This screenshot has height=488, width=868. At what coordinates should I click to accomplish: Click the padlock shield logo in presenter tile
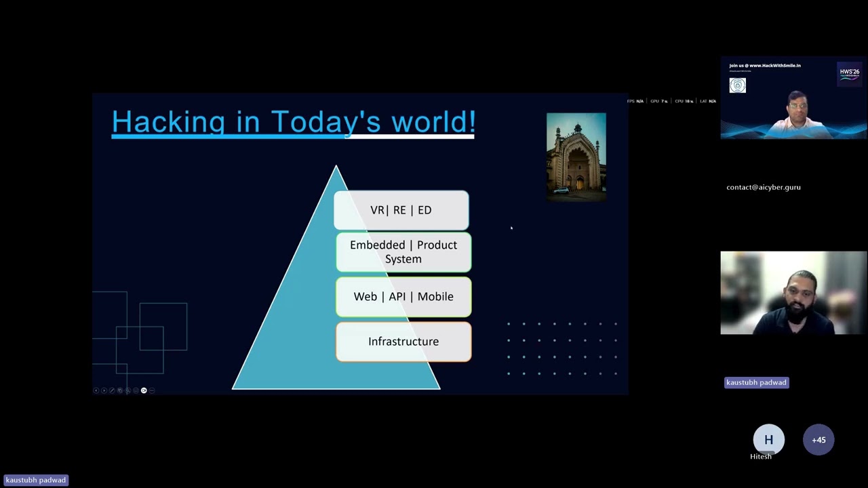coord(737,85)
